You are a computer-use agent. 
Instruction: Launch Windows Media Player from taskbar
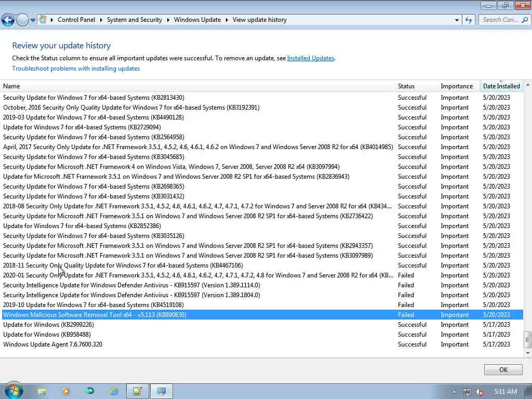66,392
